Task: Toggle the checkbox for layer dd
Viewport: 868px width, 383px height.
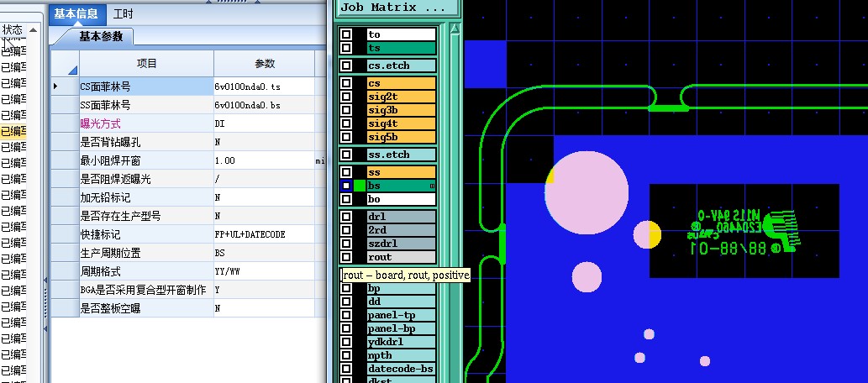Action: pyautogui.click(x=346, y=302)
